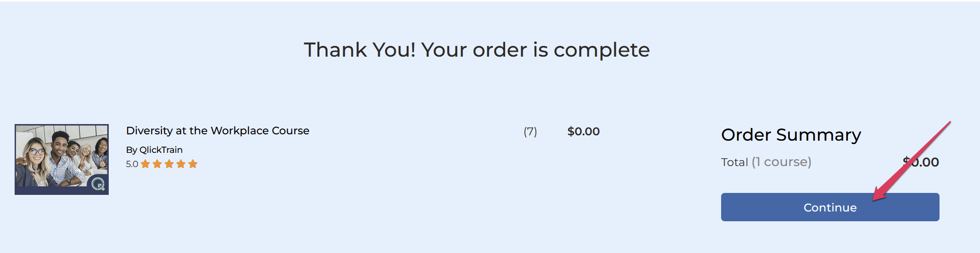The height and width of the screenshot is (253, 980).
Task: Click the Order Summary heading
Action: pos(791,134)
